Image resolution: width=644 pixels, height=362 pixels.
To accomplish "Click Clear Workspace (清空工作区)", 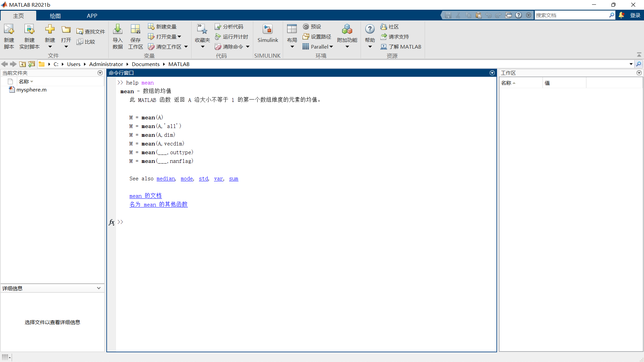I will coord(165,47).
